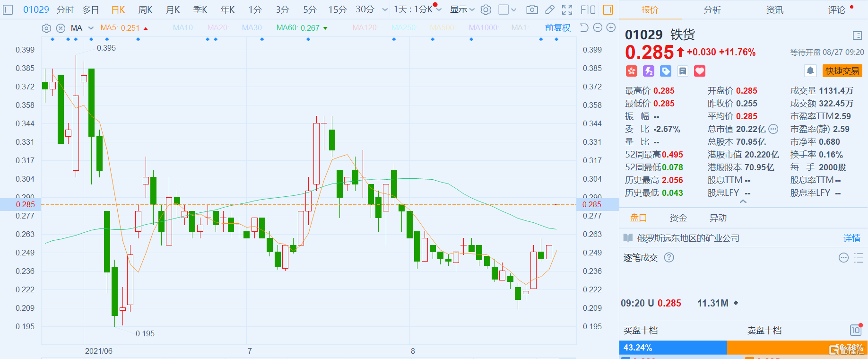Show more market cap info ellipsis
868x359 pixels.
(773, 129)
